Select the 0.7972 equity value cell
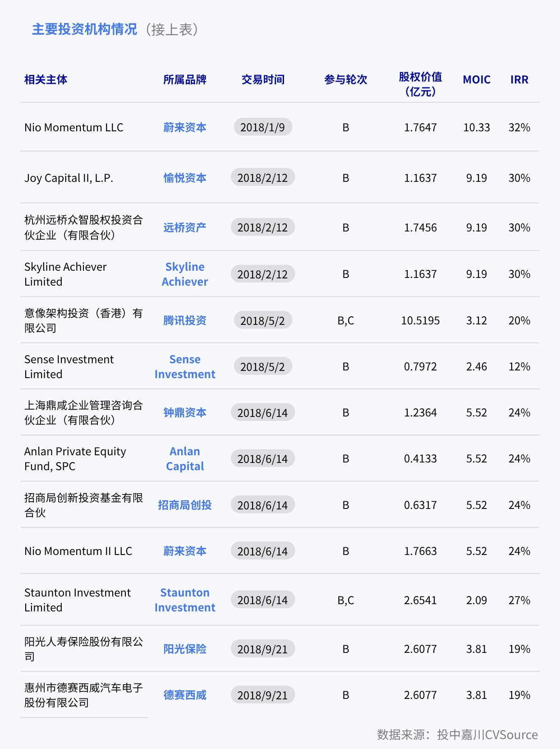The height and width of the screenshot is (749, 560). [x=420, y=366]
